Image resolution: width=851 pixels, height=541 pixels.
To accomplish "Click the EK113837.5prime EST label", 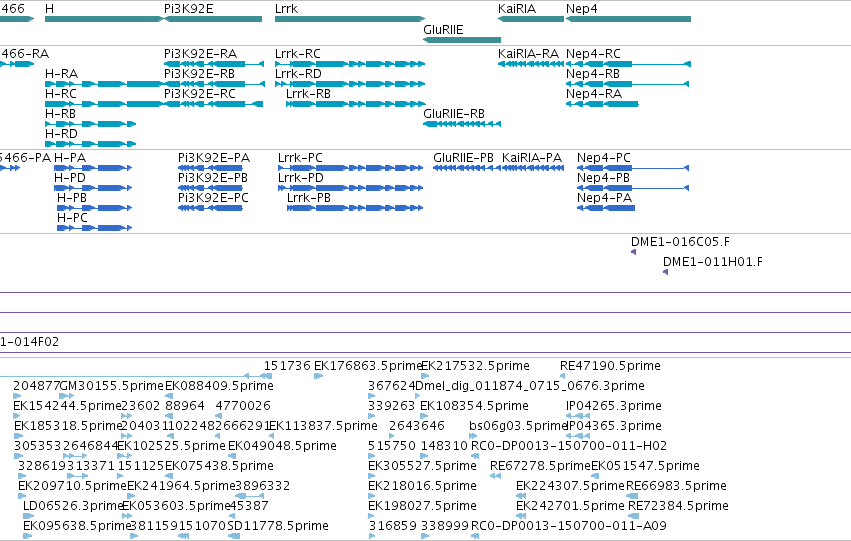I will (x=323, y=427).
